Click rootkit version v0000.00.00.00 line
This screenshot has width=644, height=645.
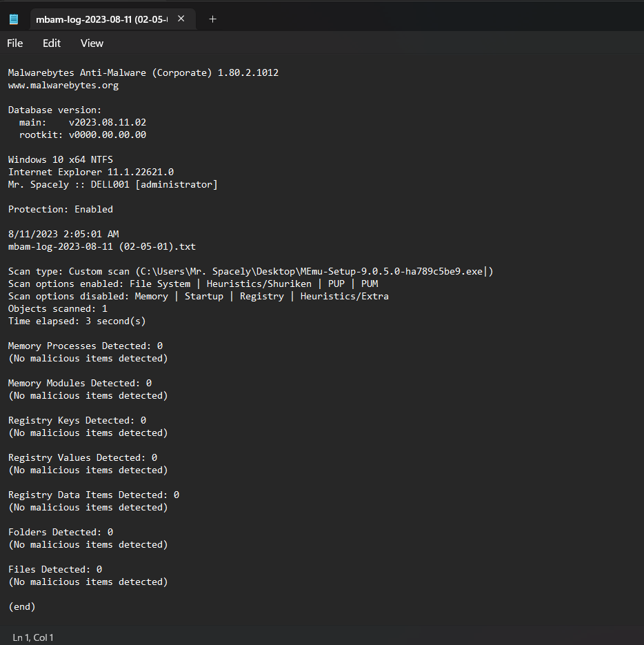click(83, 135)
